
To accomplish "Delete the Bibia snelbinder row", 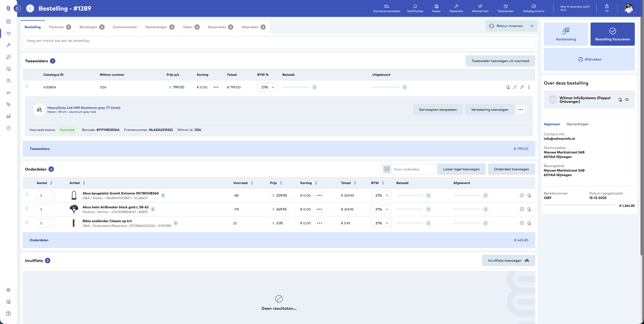I will pyautogui.click(x=529, y=223).
